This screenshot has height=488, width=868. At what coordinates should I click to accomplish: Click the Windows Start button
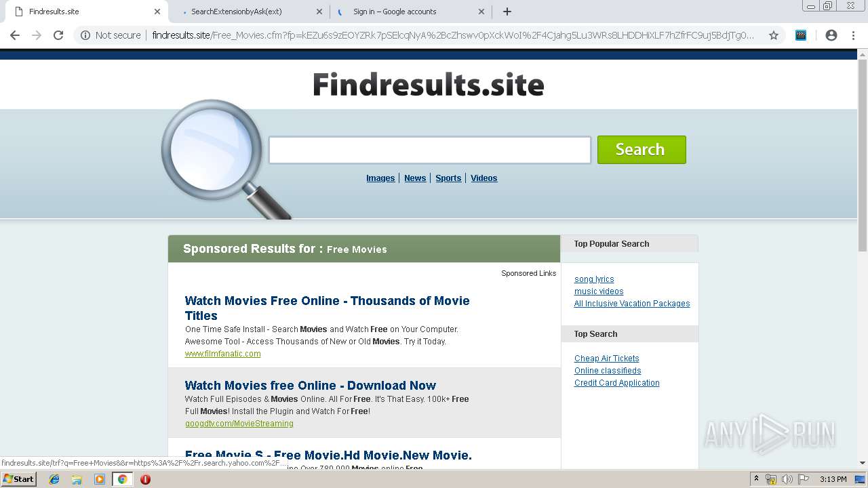point(18,479)
